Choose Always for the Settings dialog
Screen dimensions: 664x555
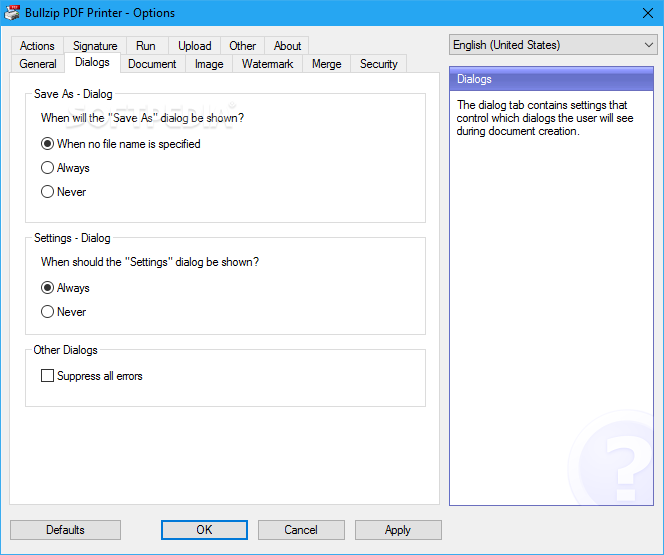(x=65, y=288)
